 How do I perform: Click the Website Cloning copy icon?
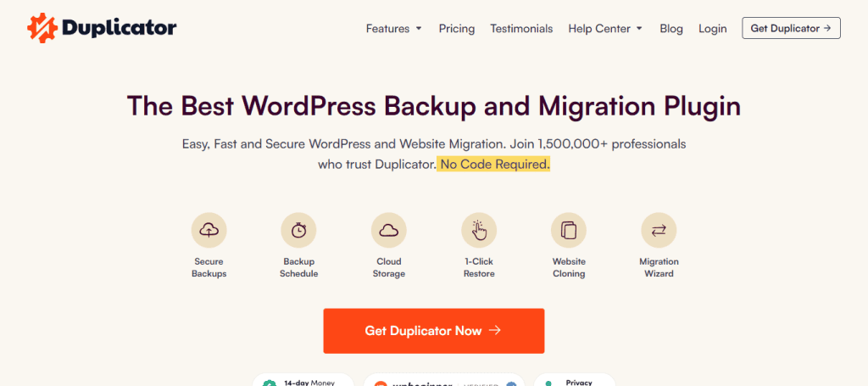(569, 230)
